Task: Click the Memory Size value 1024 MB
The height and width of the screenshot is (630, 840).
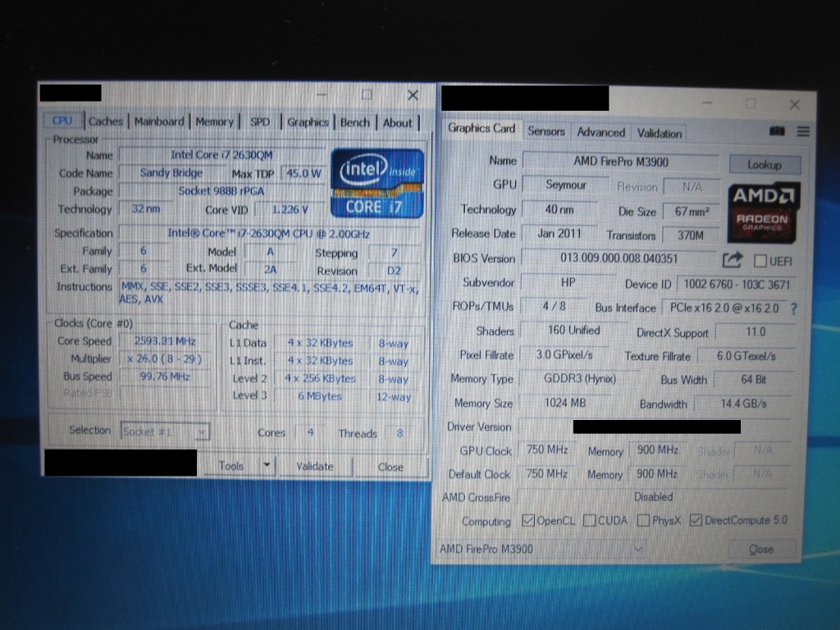Action: (x=565, y=403)
